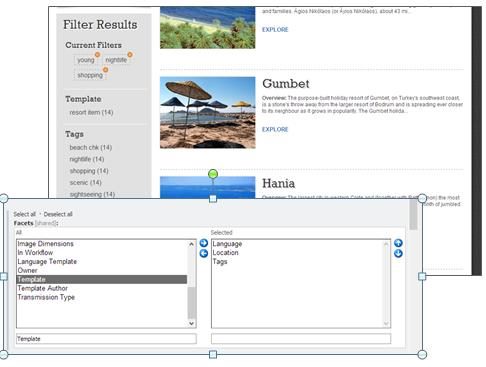The width and height of the screenshot is (486, 367).
Task: Filter by 'shopping (14)' tag
Action: (89, 171)
